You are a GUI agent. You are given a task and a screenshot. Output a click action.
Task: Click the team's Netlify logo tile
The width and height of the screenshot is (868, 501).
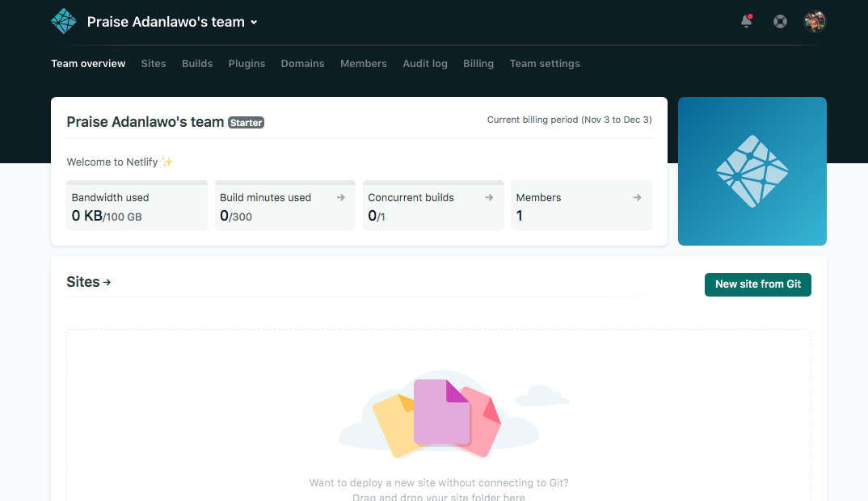pyautogui.click(x=752, y=171)
